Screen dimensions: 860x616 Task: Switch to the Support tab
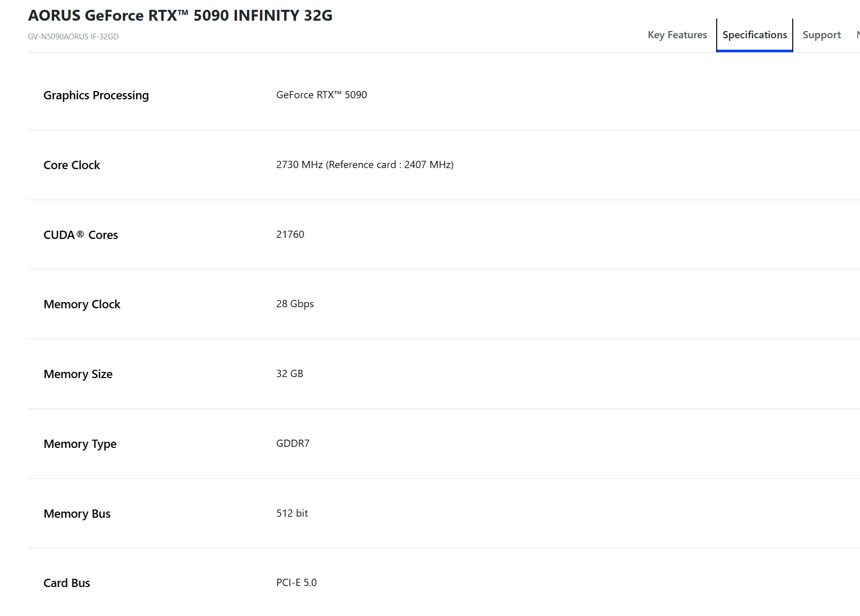[821, 35]
